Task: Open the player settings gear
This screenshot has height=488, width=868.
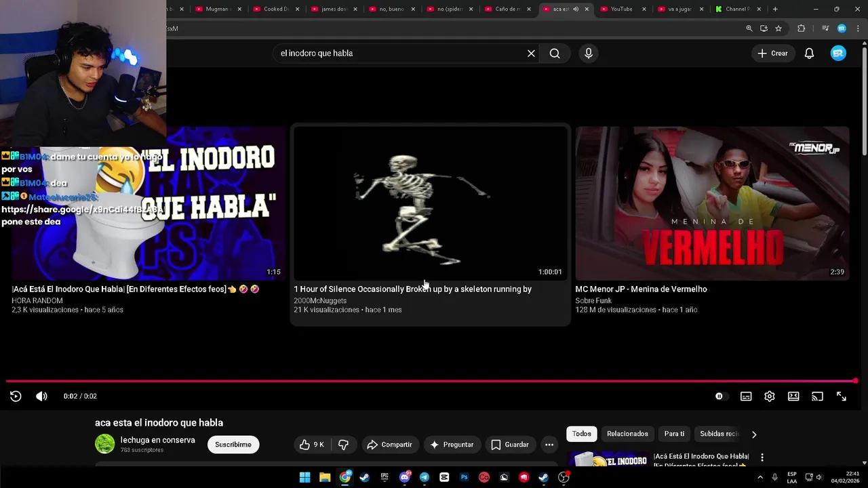Action: 770,396
